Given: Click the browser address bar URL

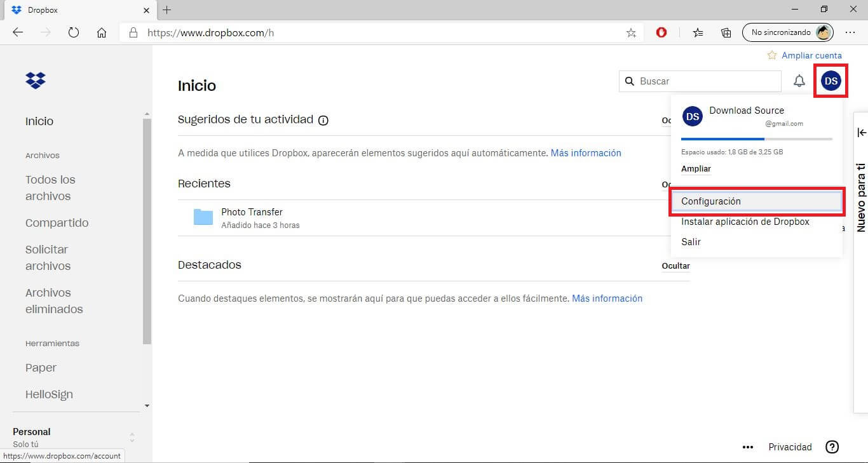Looking at the screenshot, I should click(x=211, y=32).
